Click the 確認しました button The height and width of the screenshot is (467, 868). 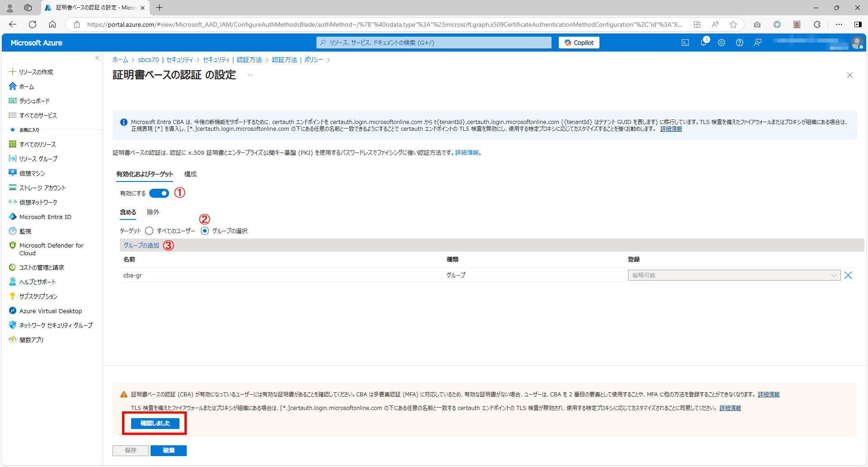pyautogui.click(x=155, y=423)
